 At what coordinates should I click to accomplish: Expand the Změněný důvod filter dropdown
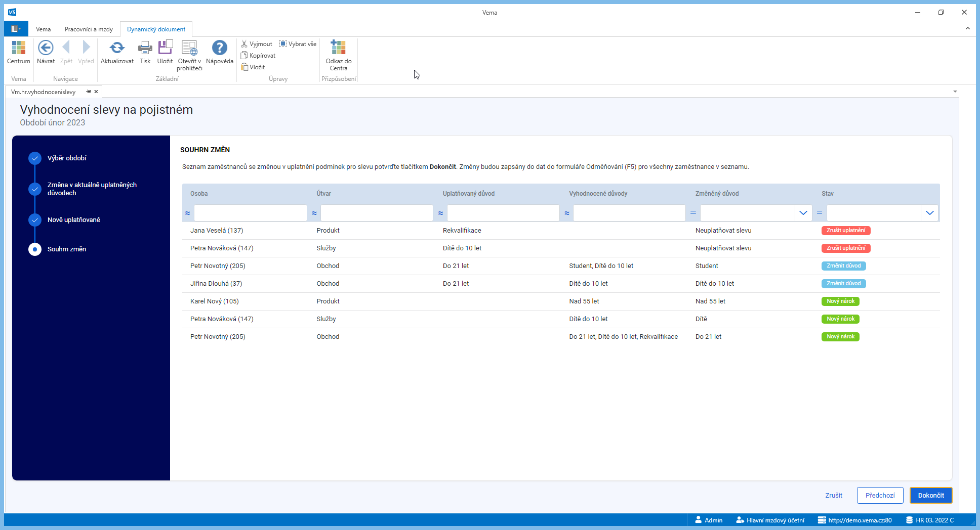(x=803, y=213)
